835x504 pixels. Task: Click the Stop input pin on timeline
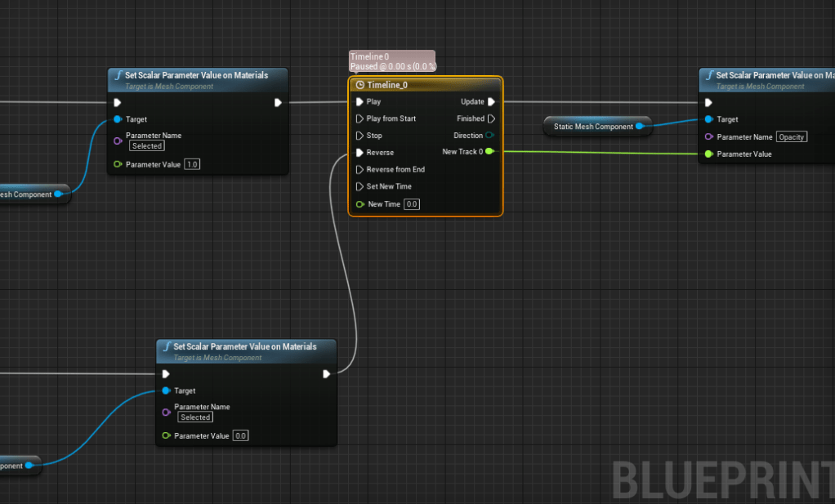pyautogui.click(x=359, y=136)
